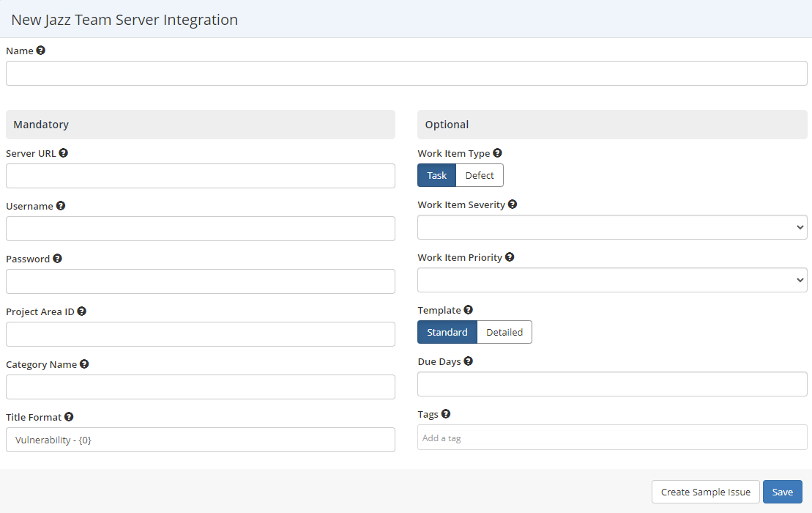Click the Mandatory section header
The width and height of the screenshot is (812, 513).
coord(201,125)
